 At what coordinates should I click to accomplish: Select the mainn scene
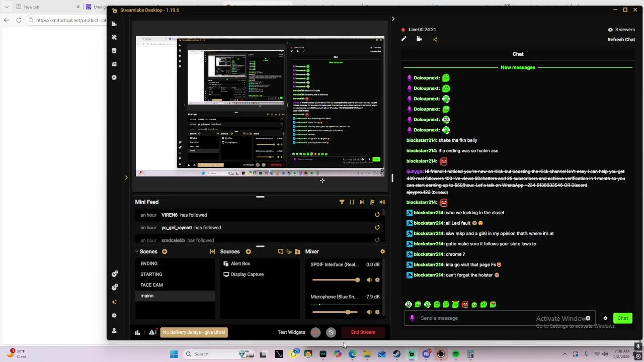175,296
